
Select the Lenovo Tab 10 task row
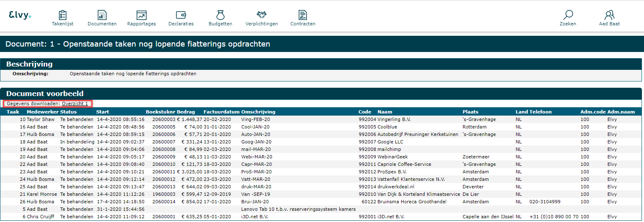click(298, 209)
